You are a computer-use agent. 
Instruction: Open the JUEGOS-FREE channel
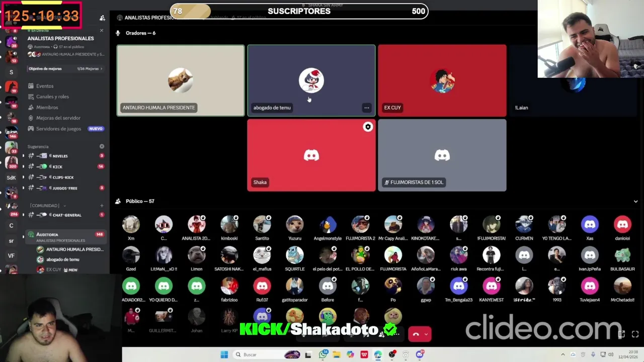[66, 188]
